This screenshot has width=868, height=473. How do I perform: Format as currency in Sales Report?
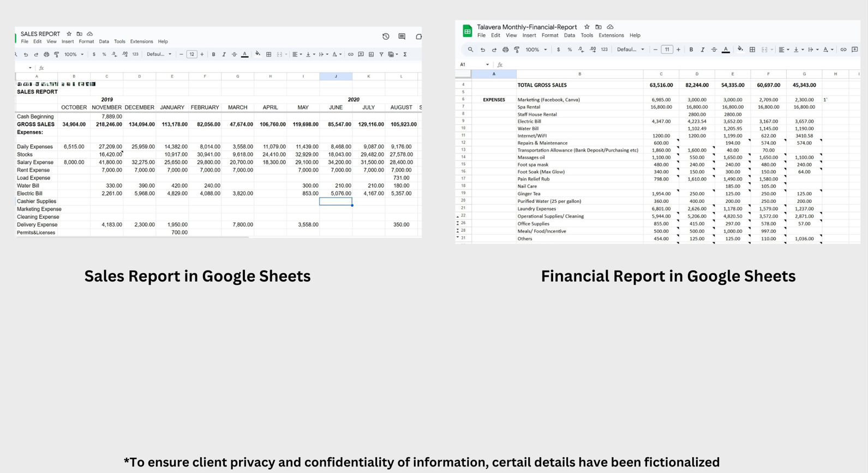[x=94, y=55]
